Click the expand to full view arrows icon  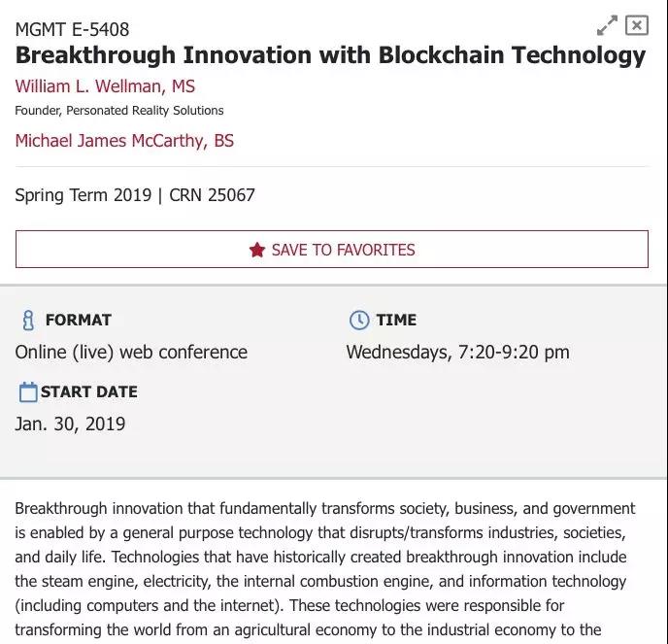[x=608, y=25]
